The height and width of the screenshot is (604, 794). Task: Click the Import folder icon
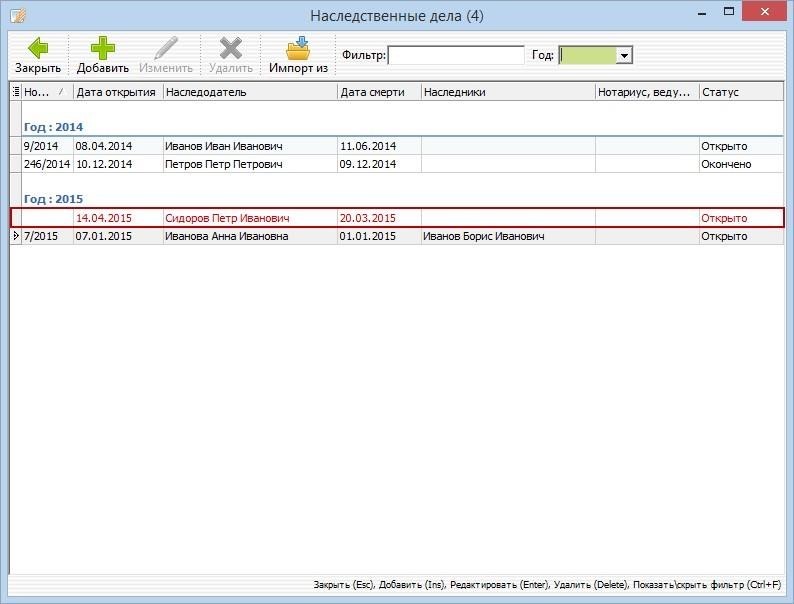pyautogui.click(x=298, y=48)
